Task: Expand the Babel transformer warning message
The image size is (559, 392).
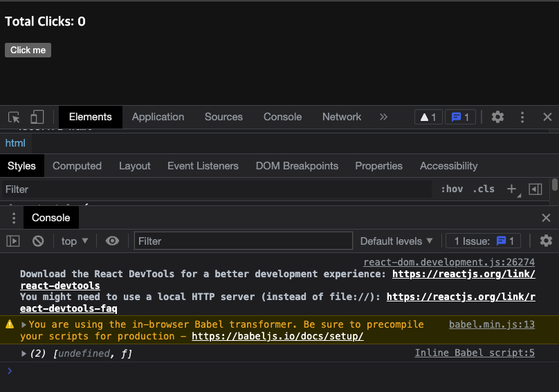Action: [x=24, y=325]
